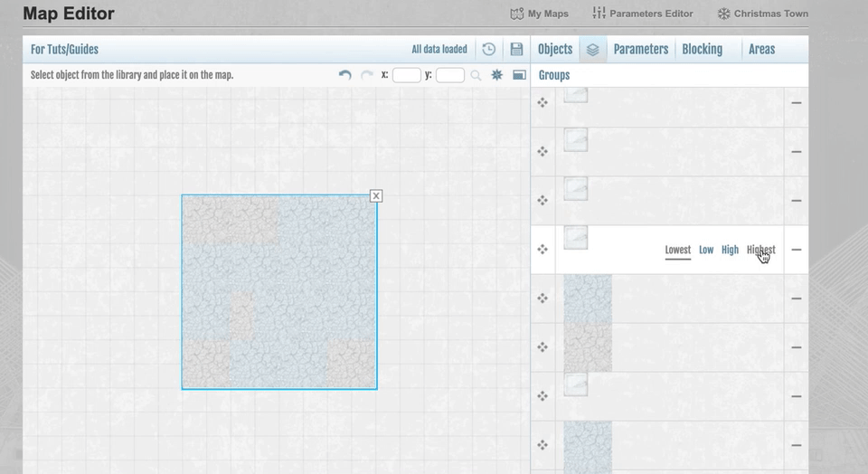Open My Maps link
Image resolution: width=868 pixels, height=474 pixels.
(x=540, y=14)
